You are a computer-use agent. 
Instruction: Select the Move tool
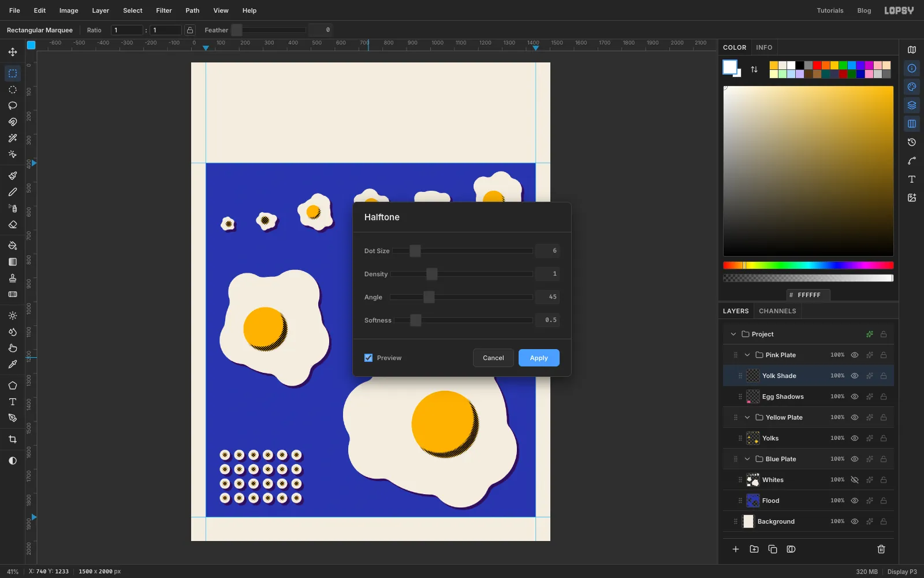pos(13,52)
